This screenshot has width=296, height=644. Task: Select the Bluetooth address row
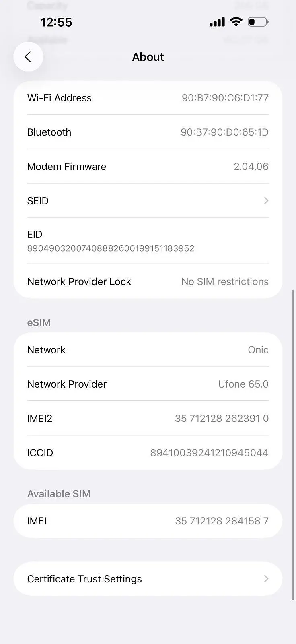click(148, 132)
